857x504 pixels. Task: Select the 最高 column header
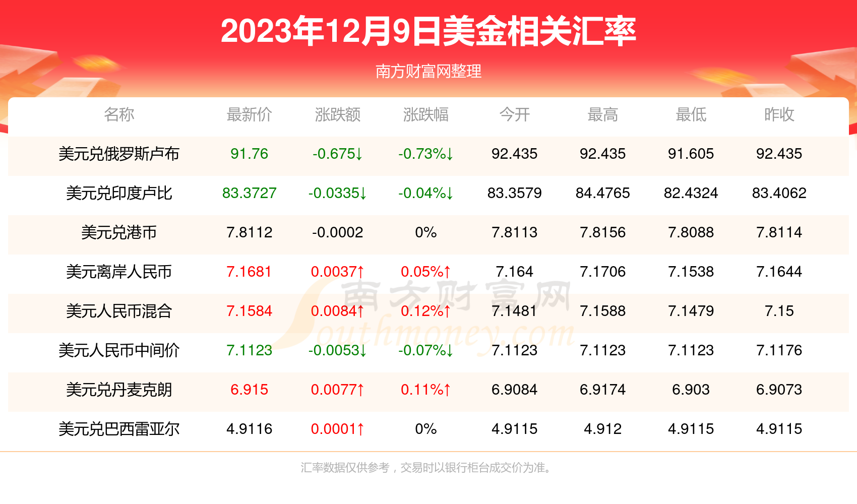click(x=602, y=114)
